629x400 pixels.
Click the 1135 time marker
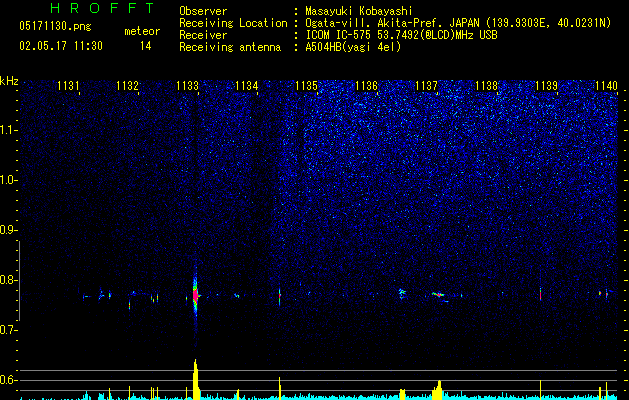(306, 86)
